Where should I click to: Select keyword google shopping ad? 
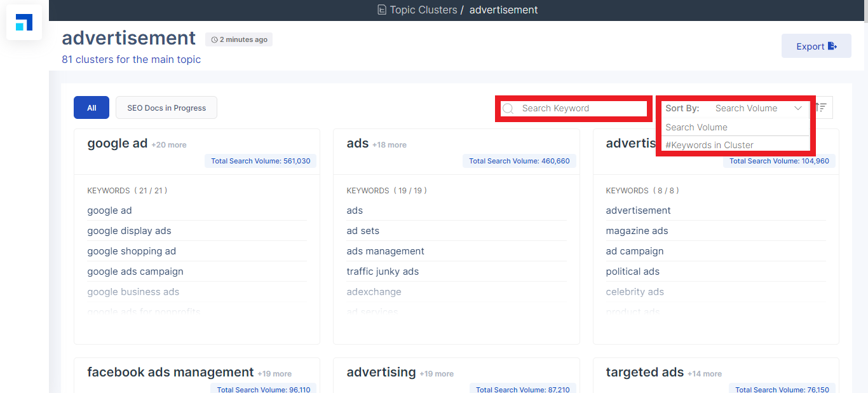(x=132, y=251)
